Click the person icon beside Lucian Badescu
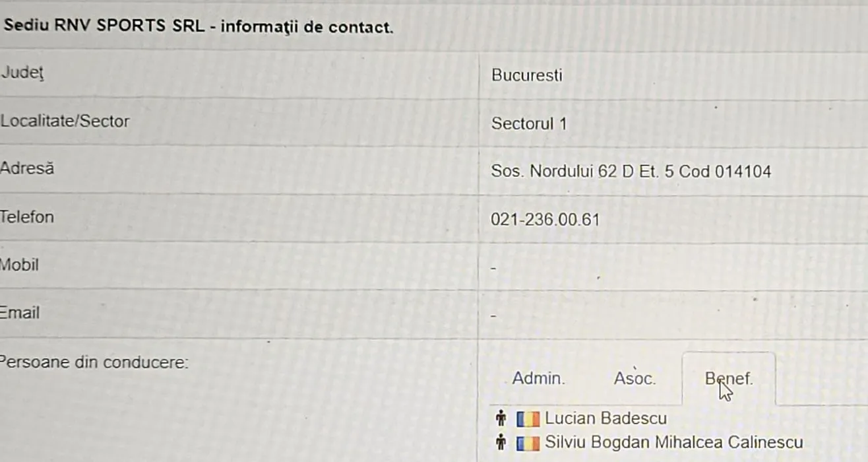 (x=501, y=418)
